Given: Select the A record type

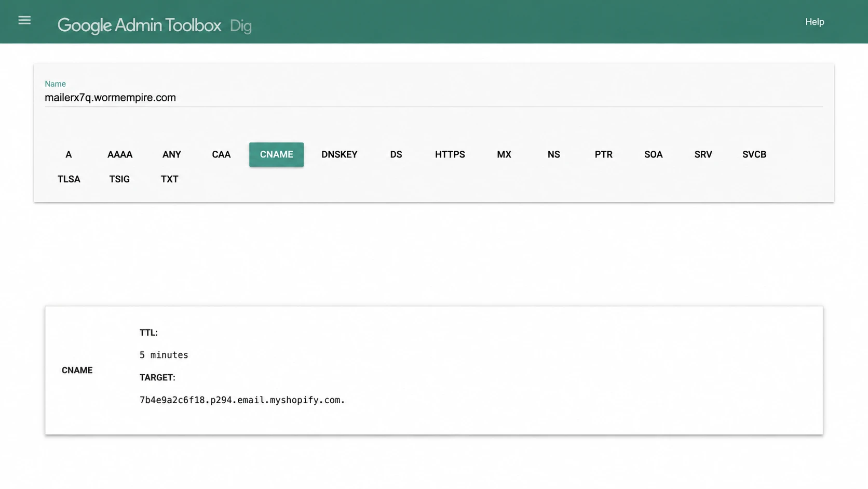Looking at the screenshot, I should [69, 154].
